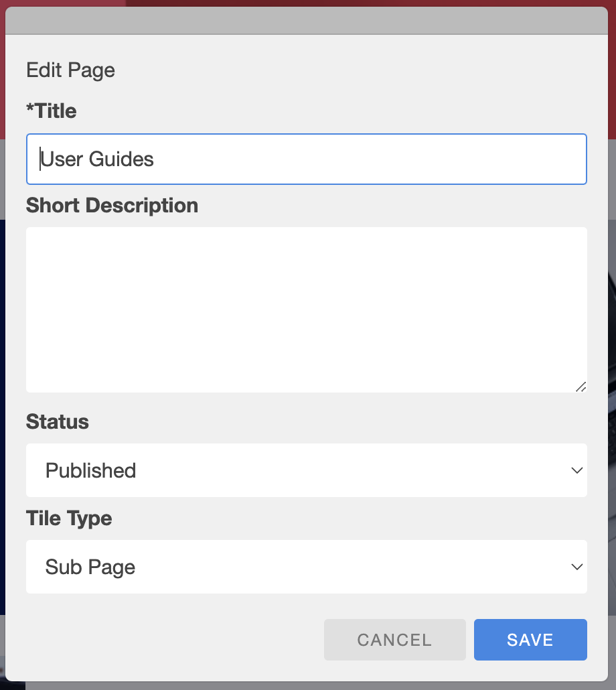Click the laptop image beside the dialog
616x690 pixels.
(612, 418)
